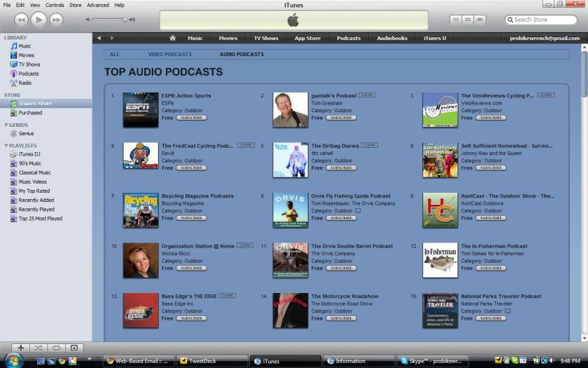Viewport: 588px width, 368px height.
Task: Collapse the Playlists section triangle
Action: coord(6,145)
